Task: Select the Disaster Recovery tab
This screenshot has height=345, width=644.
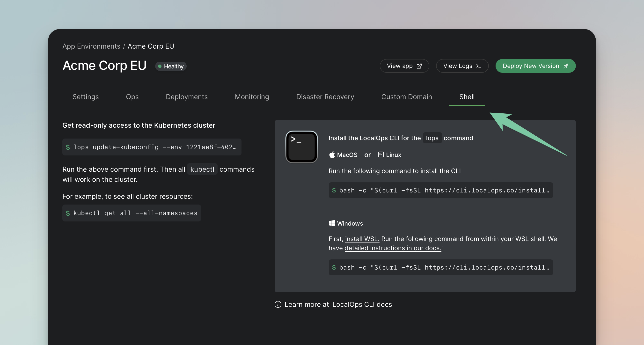Action: click(325, 97)
